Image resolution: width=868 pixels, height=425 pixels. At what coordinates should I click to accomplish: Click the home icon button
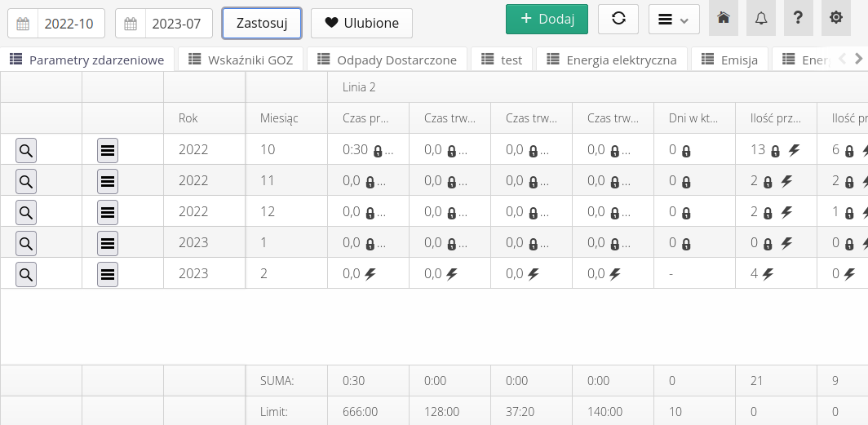(x=723, y=19)
